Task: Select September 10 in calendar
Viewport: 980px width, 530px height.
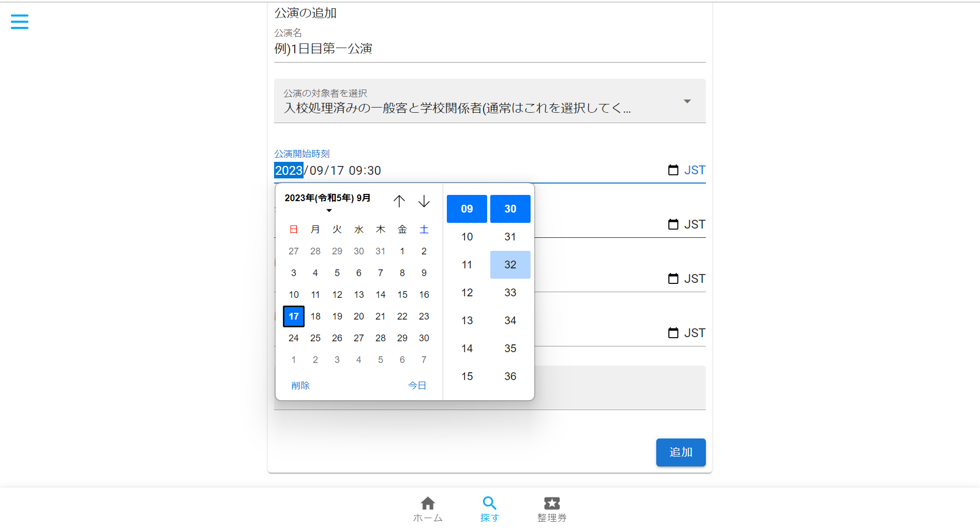Action: coord(294,295)
